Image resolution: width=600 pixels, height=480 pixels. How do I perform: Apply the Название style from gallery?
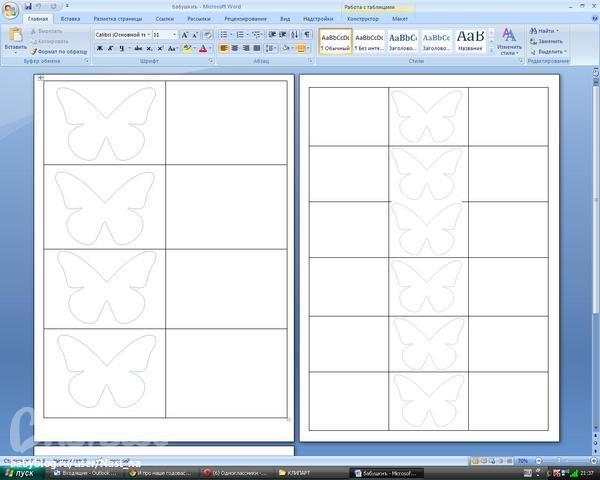tap(470, 40)
